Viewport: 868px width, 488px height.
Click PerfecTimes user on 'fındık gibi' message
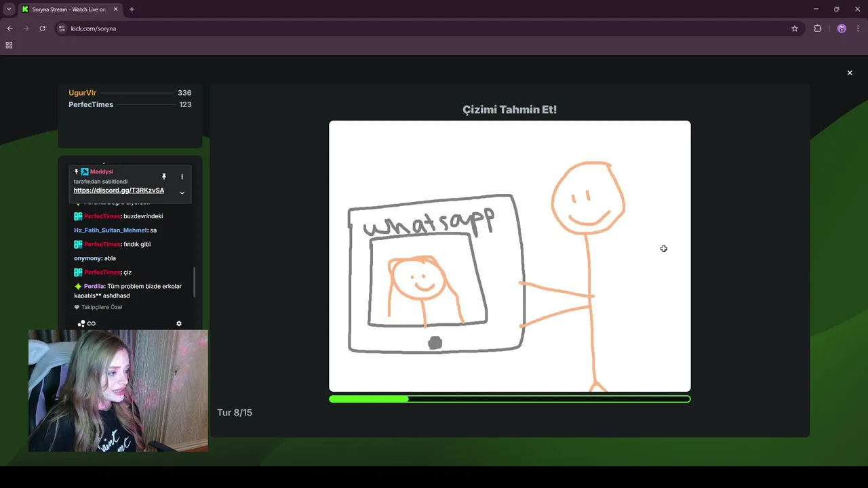(x=102, y=244)
